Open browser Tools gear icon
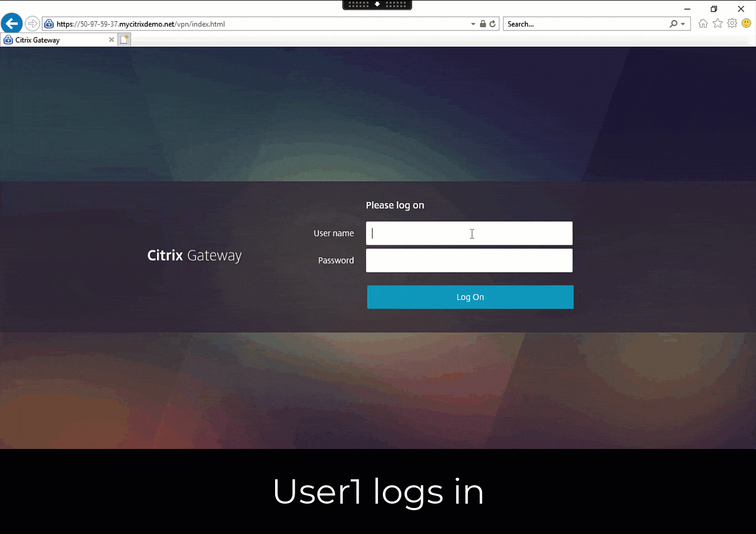Viewport: 756px width, 534px height. coord(732,23)
